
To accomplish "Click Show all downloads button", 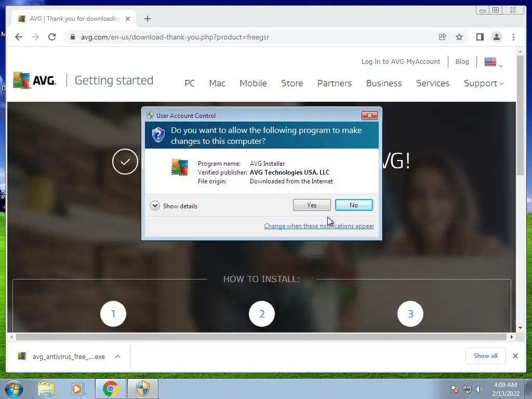I will (486, 355).
